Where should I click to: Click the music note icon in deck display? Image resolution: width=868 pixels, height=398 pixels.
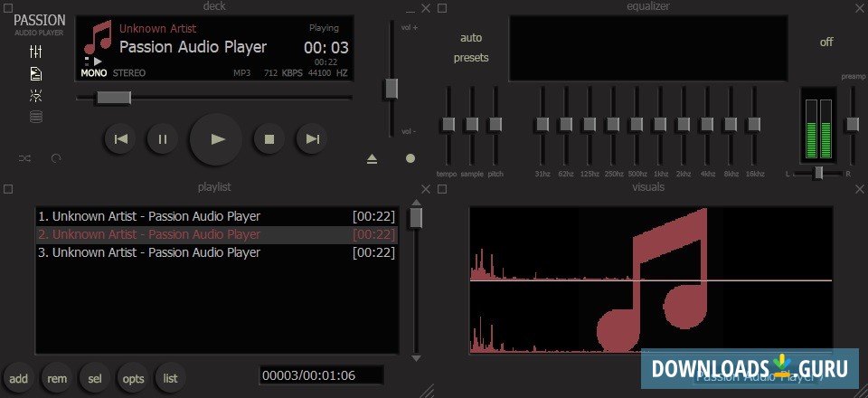[x=98, y=37]
